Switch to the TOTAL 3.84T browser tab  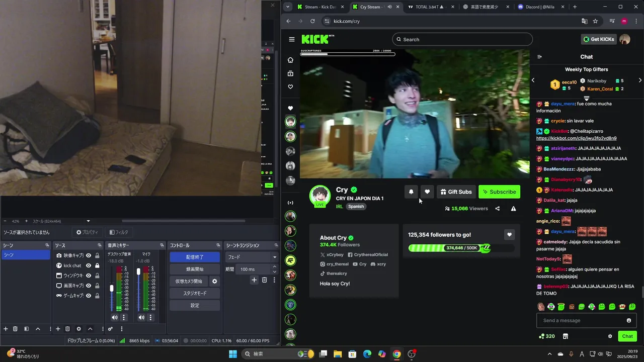coord(431,7)
